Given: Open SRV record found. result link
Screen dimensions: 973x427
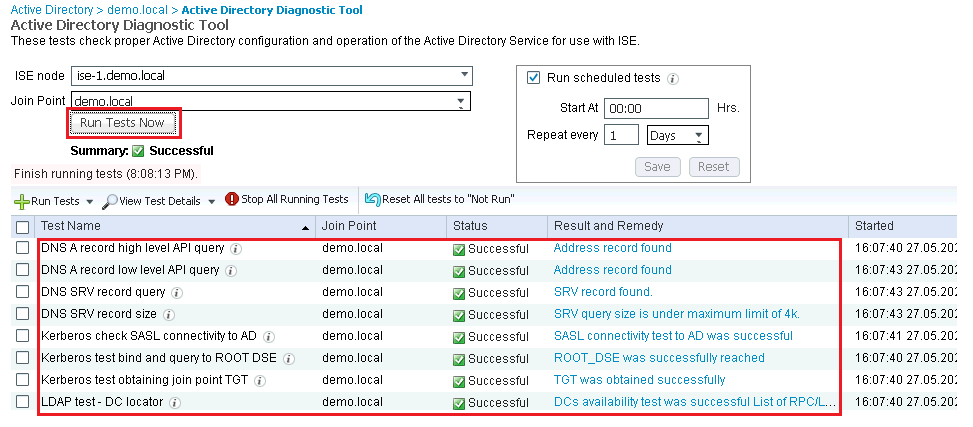Looking at the screenshot, I should 603,292.
